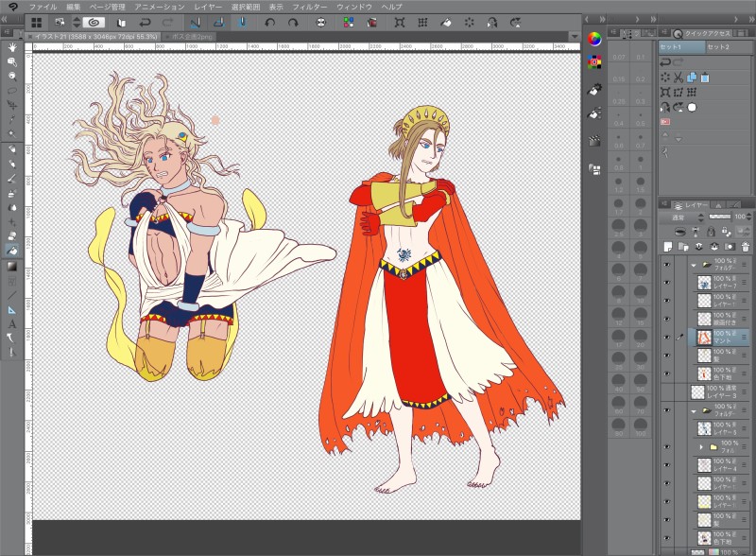Click the Undo arrow in the command bar
This screenshot has width=756, height=556.
[146, 22]
